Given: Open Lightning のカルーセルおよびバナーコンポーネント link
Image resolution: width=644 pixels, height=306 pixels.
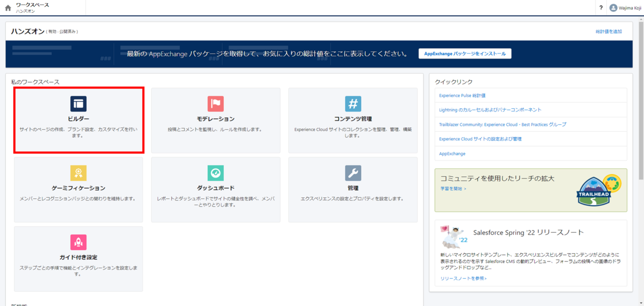Looking at the screenshot, I should [490, 110].
